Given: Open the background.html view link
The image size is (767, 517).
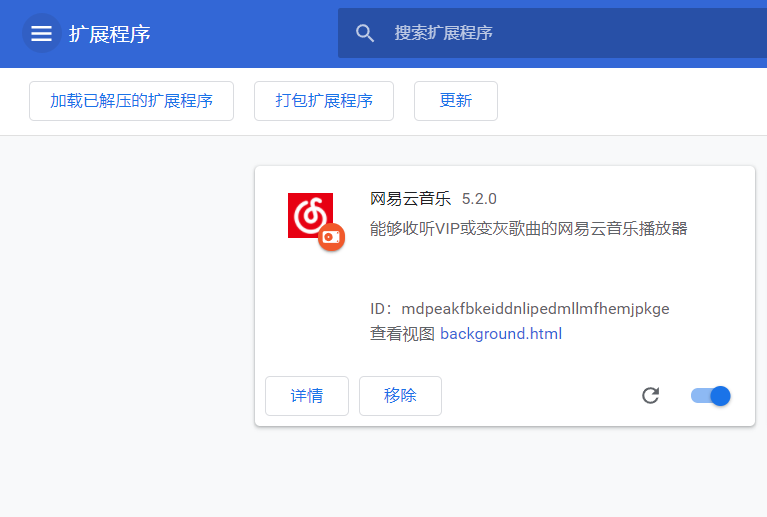Looking at the screenshot, I should pyautogui.click(x=501, y=334).
